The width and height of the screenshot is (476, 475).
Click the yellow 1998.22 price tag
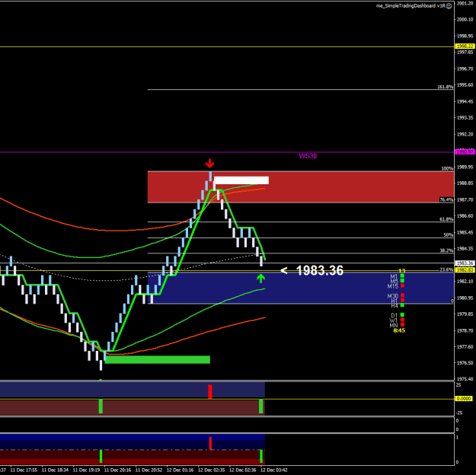coord(465,46)
